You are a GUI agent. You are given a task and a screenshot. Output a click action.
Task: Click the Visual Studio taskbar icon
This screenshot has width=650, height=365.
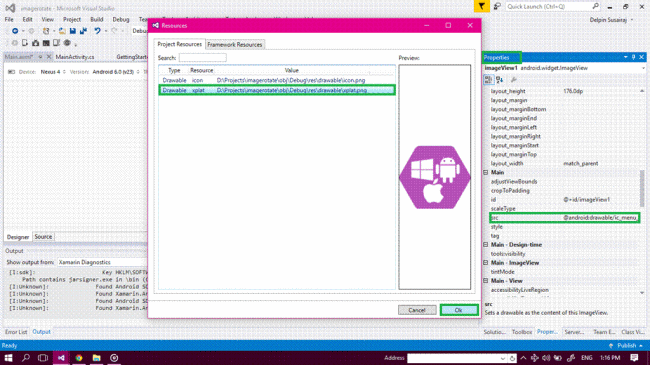coord(61,358)
